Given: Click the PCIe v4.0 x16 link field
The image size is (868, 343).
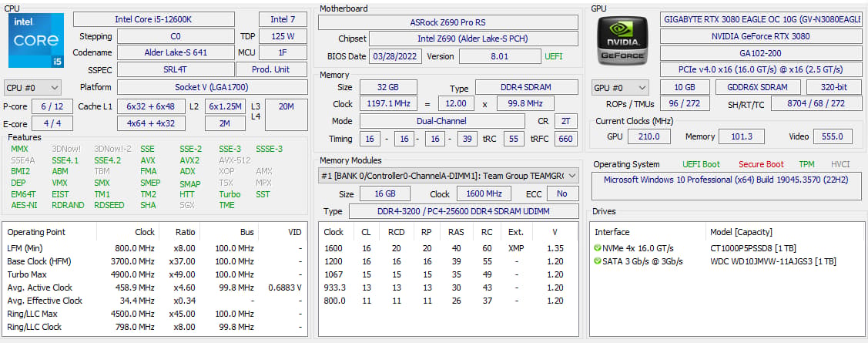Looking at the screenshot, I should [761, 70].
